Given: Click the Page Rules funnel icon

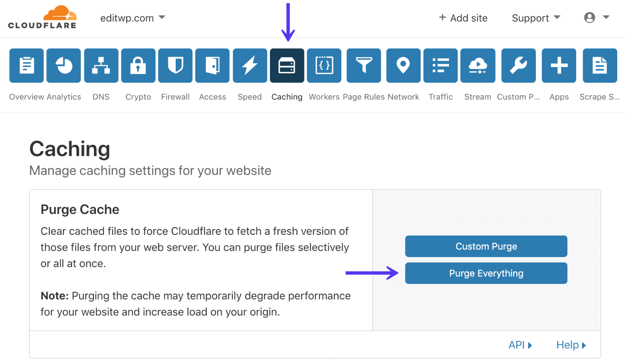Looking at the screenshot, I should click(x=364, y=65).
